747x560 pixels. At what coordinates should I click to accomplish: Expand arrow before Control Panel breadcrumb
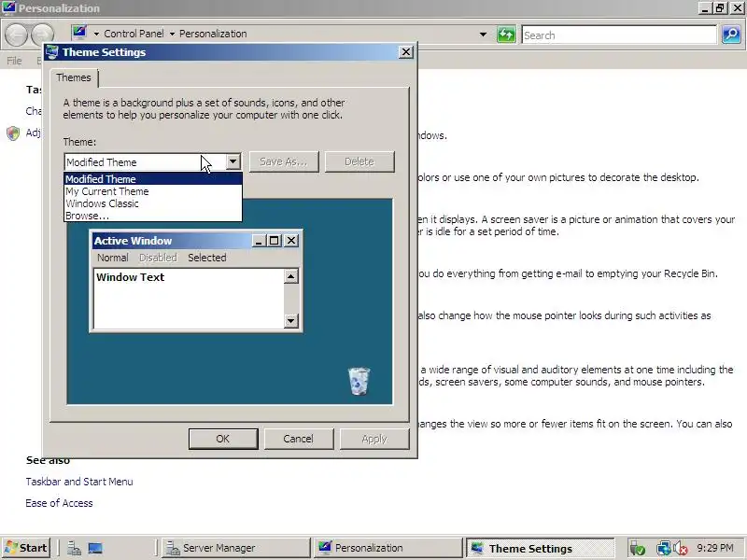tap(96, 34)
